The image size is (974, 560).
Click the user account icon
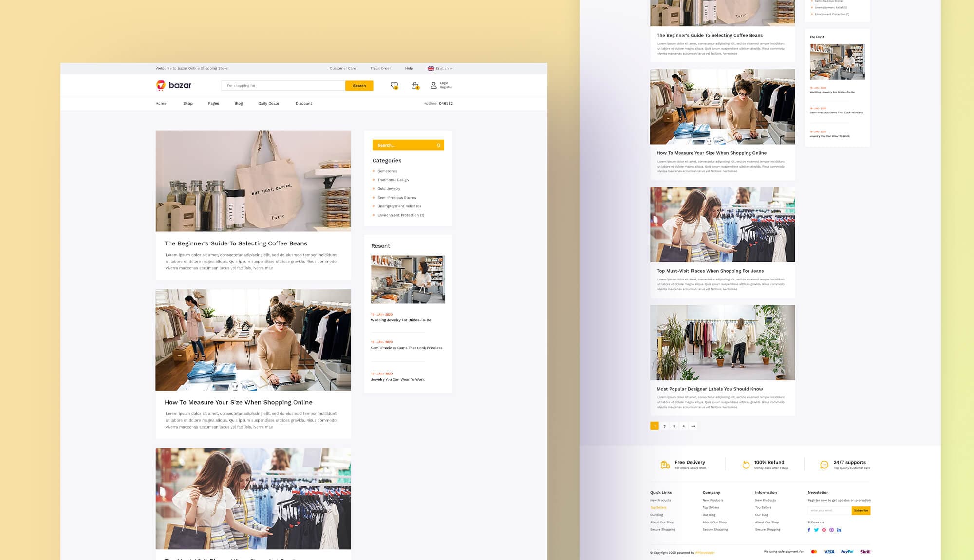point(433,86)
